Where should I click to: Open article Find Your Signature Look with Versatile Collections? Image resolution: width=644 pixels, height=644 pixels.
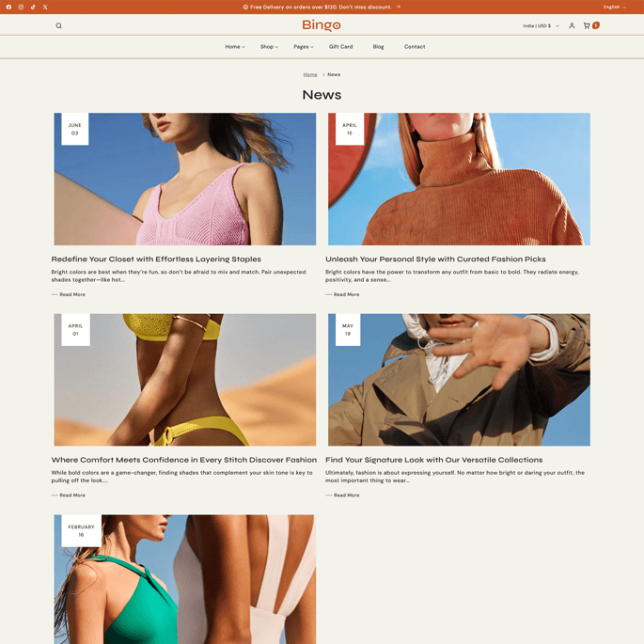[x=433, y=460]
